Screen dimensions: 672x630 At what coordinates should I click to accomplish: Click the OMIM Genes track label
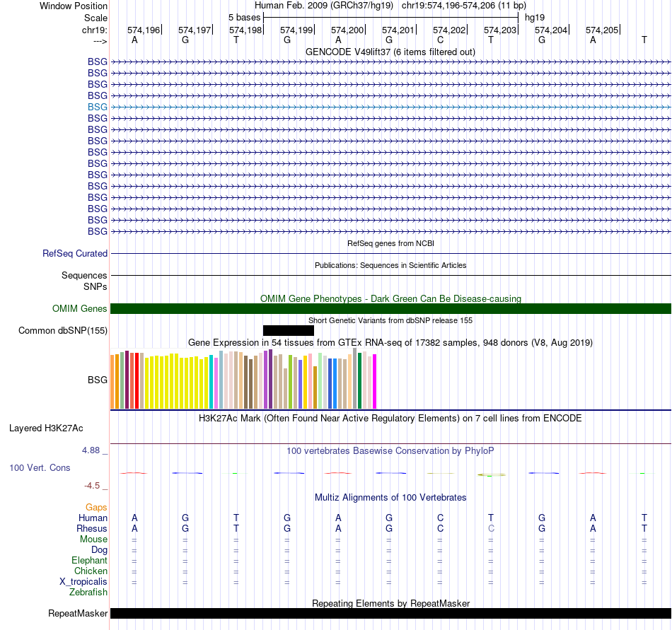(x=79, y=308)
